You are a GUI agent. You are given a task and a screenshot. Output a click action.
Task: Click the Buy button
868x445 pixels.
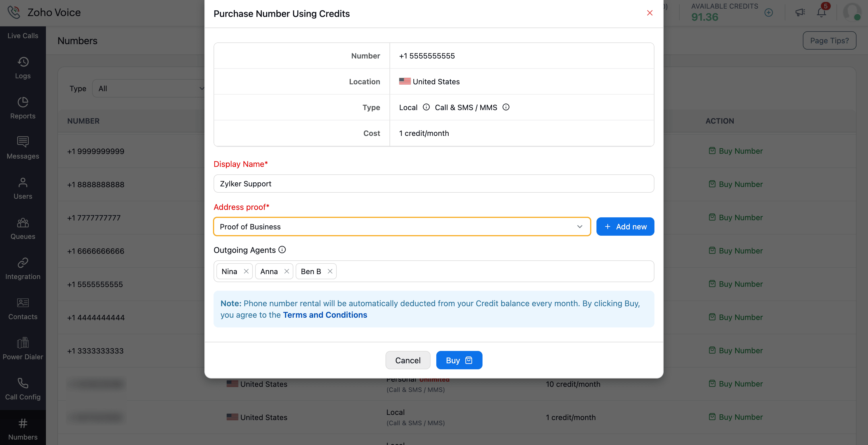tap(459, 360)
